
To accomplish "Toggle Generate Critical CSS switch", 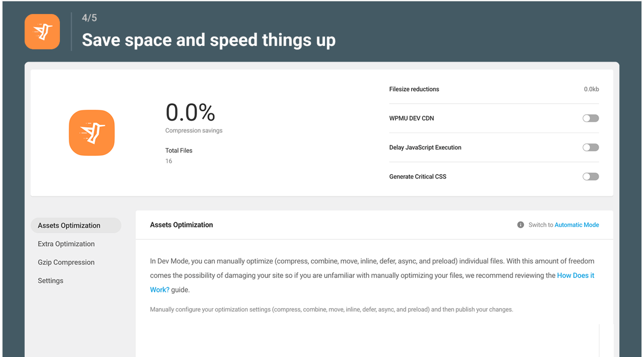I will [x=590, y=177].
